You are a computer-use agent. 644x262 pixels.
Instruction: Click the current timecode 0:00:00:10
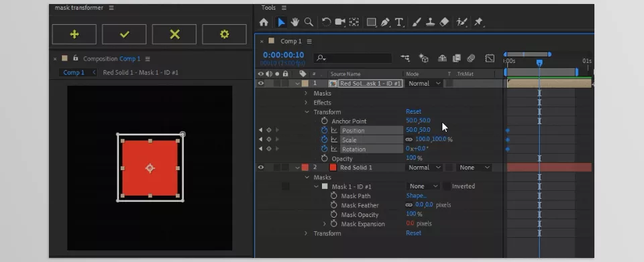pyautogui.click(x=283, y=55)
